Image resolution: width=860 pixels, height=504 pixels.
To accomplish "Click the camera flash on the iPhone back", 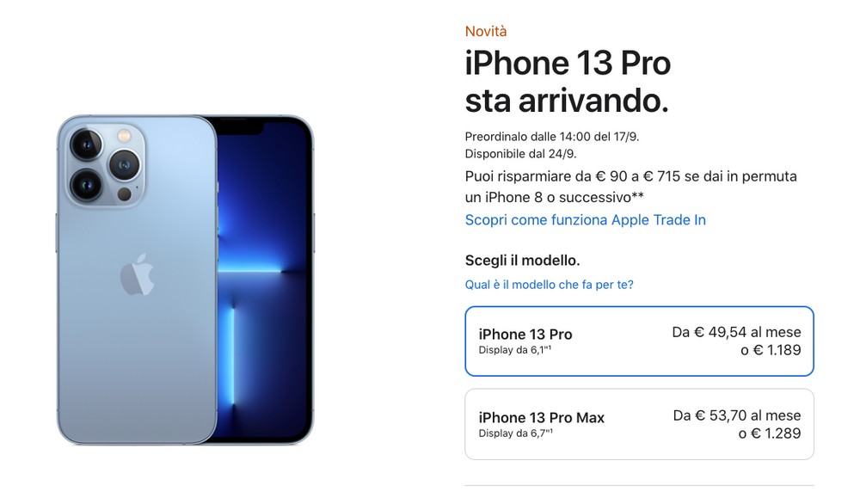I will coord(125,135).
